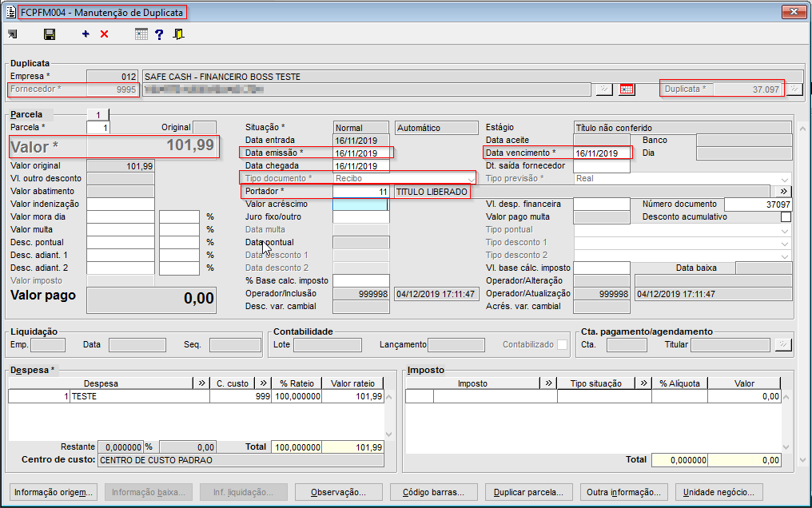Delete record with red X toolbar icon
The image size is (812, 508).
104,34
